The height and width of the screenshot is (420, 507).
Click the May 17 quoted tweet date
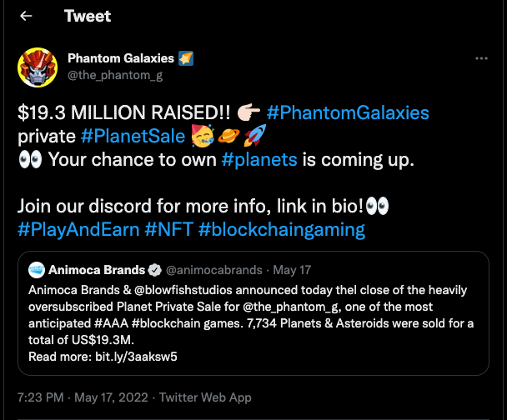click(x=292, y=270)
